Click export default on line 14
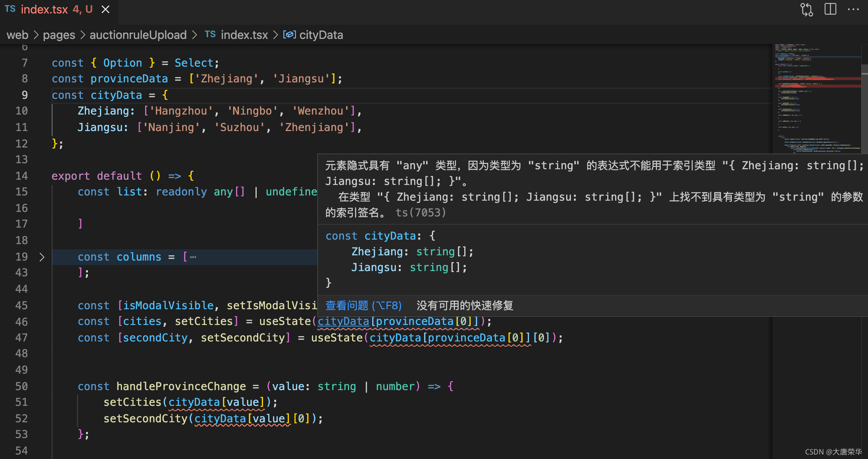 (x=97, y=176)
